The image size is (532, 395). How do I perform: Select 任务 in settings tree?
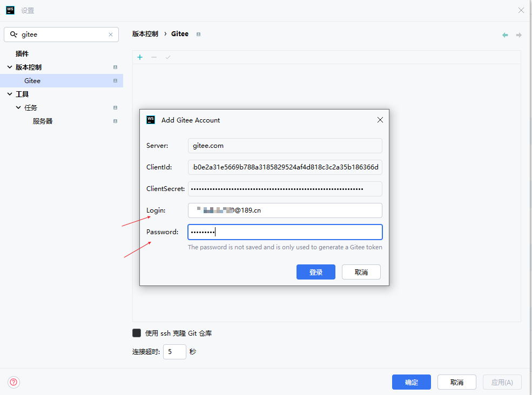[31, 107]
